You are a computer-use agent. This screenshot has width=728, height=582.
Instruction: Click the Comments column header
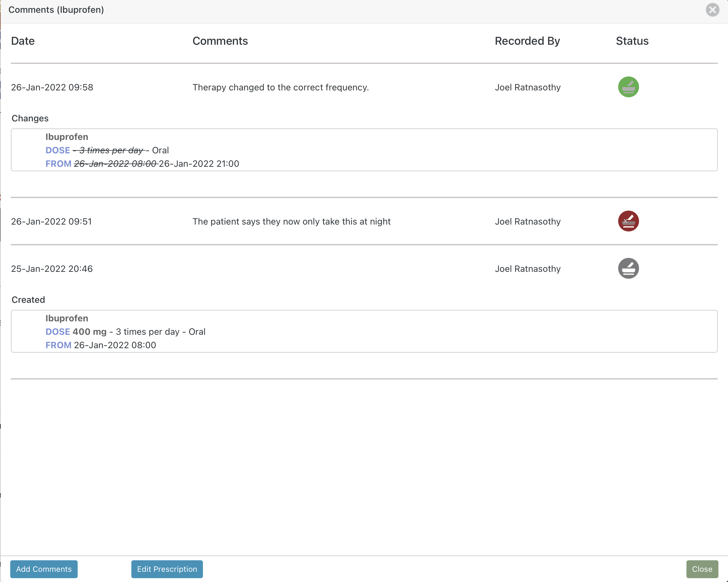click(x=220, y=41)
